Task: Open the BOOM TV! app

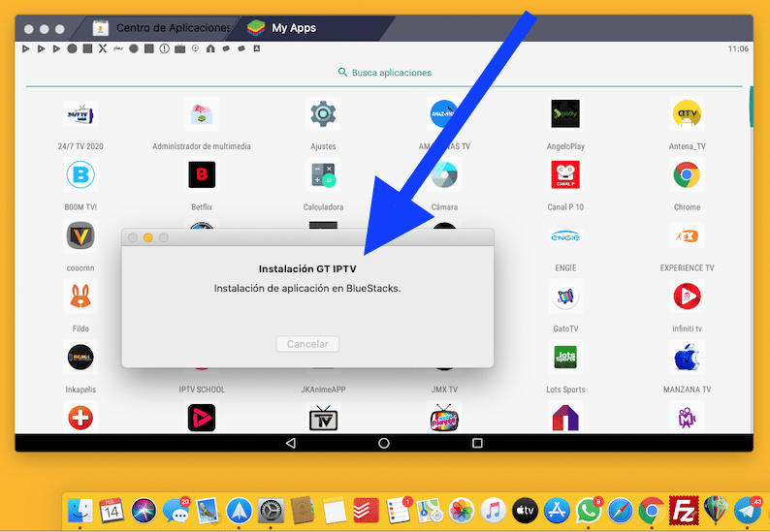Action: click(x=80, y=174)
